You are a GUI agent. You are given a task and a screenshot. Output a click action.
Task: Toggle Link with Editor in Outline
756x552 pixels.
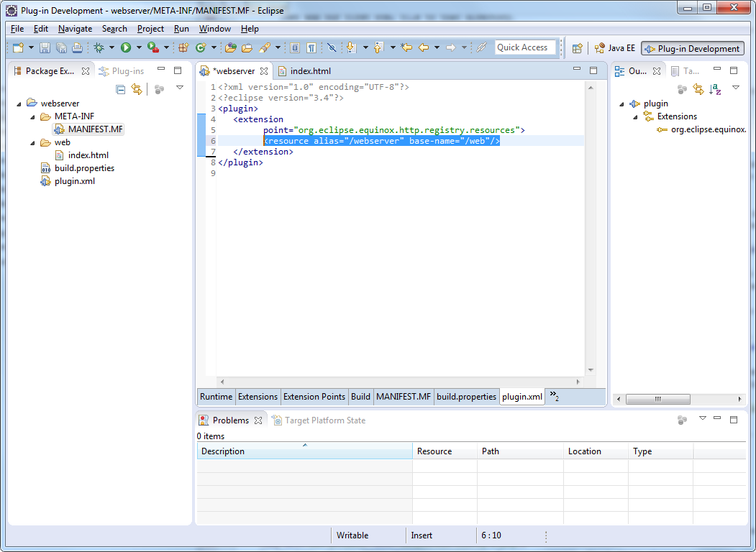pos(698,89)
